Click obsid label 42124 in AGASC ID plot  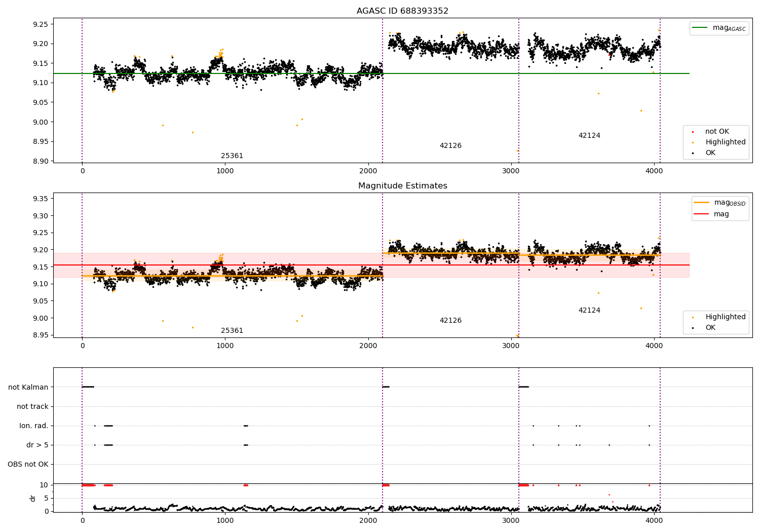tap(589, 135)
